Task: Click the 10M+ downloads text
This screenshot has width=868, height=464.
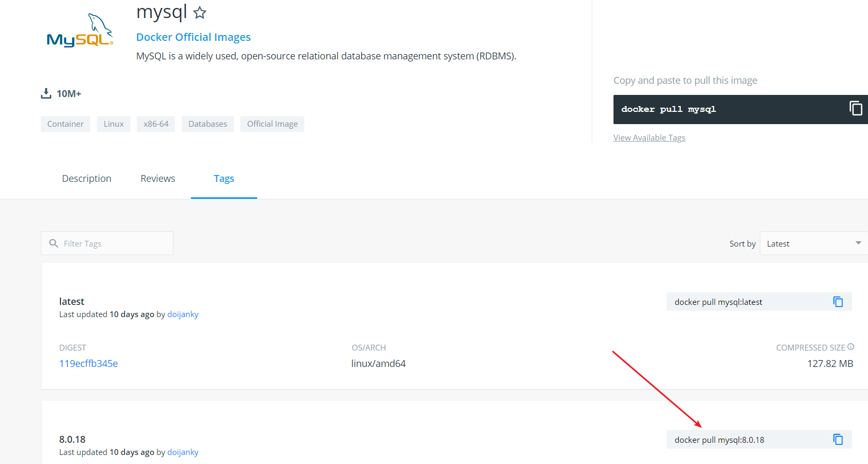Action: pyautogui.click(x=69, y=94)
